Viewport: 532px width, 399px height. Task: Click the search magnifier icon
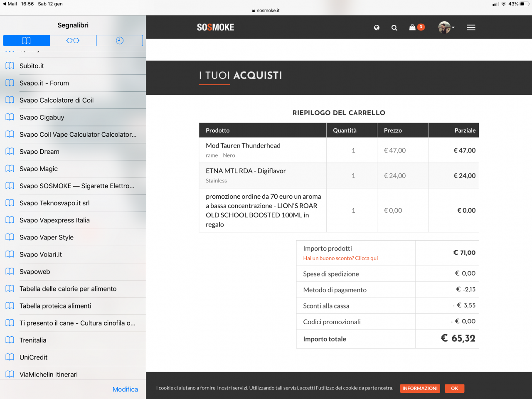tap(394, 28)
